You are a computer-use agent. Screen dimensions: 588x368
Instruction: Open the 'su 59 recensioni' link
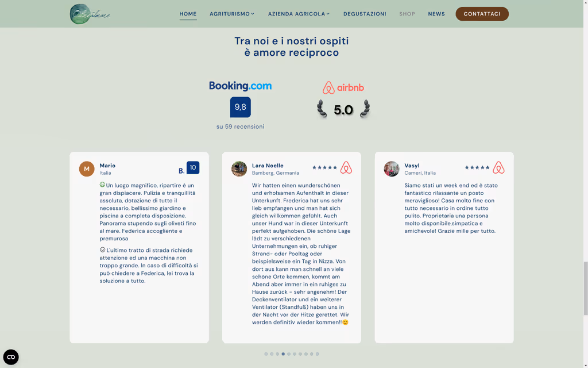tap(240, 126)
